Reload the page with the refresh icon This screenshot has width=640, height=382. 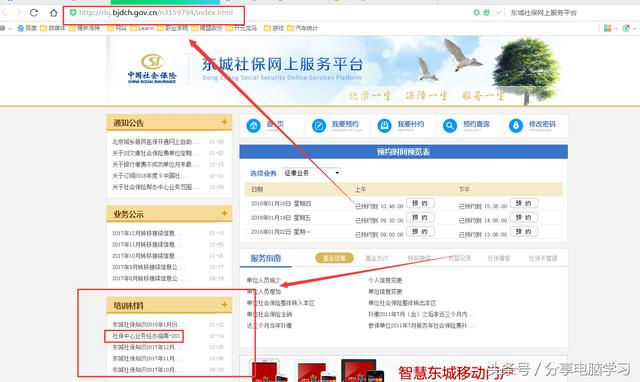(34, 13)
